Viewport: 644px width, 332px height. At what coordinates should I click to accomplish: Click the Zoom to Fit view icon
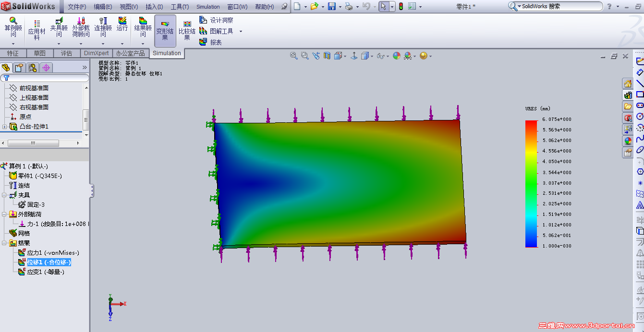click(294, 56)
